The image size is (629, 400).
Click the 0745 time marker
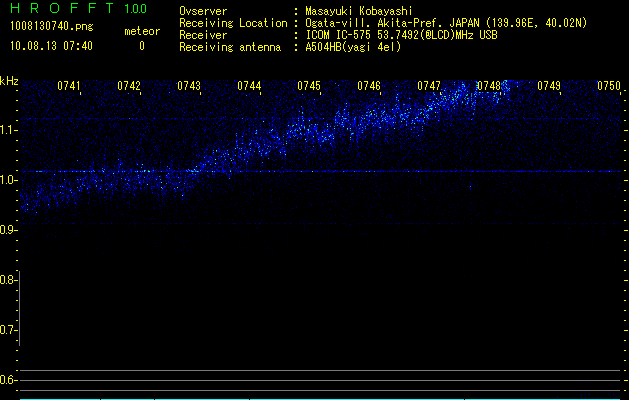click(309, 85)
